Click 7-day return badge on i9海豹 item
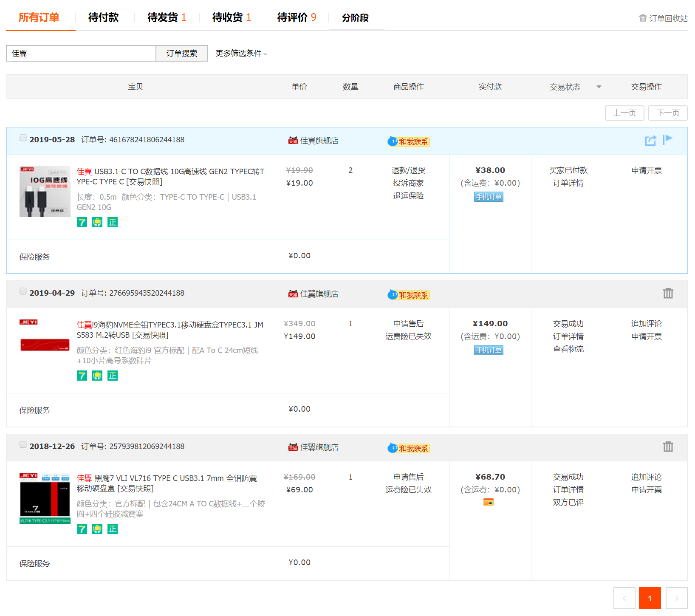695x616 pixels. [82, 376]
